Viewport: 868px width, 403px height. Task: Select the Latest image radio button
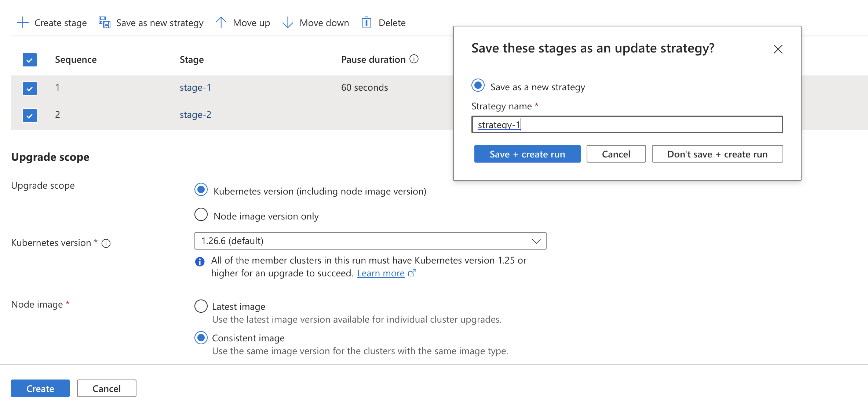point(201,306)
